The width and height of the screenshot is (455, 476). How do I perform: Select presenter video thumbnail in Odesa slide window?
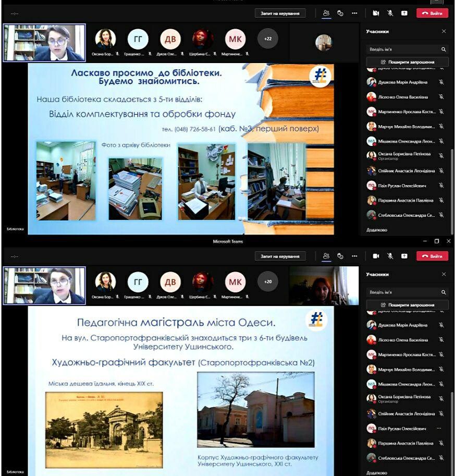[44, 286]
